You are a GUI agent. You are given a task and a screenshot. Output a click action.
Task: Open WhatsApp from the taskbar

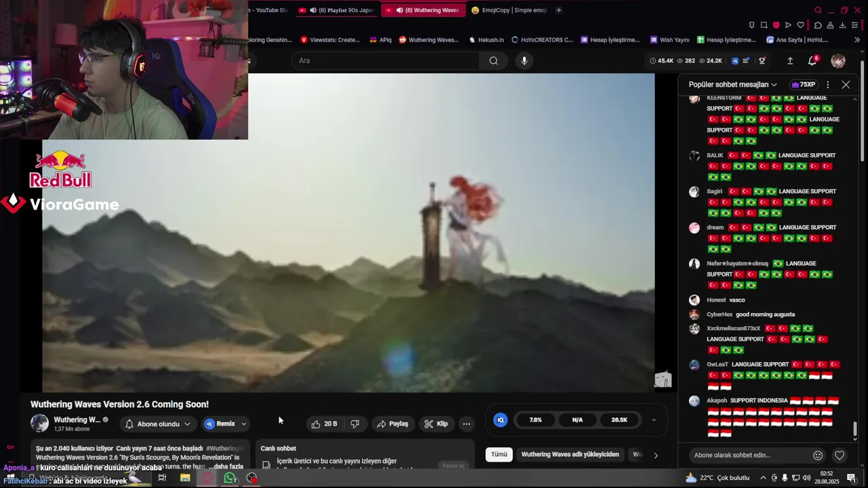click(x=230, y=479)
